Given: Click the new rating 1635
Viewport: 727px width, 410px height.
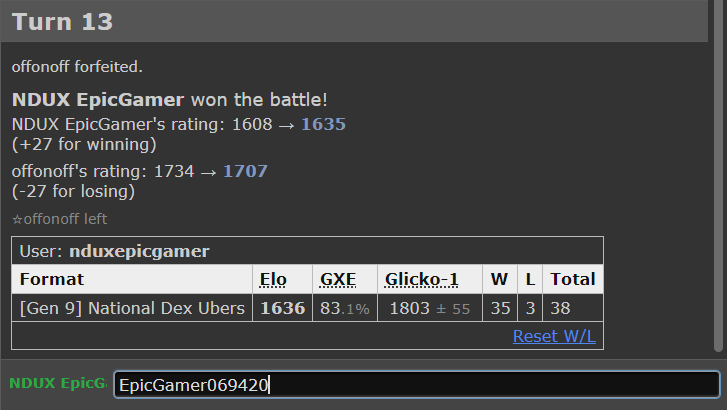Looking at the screenshot, I should (x=323, y=124).
